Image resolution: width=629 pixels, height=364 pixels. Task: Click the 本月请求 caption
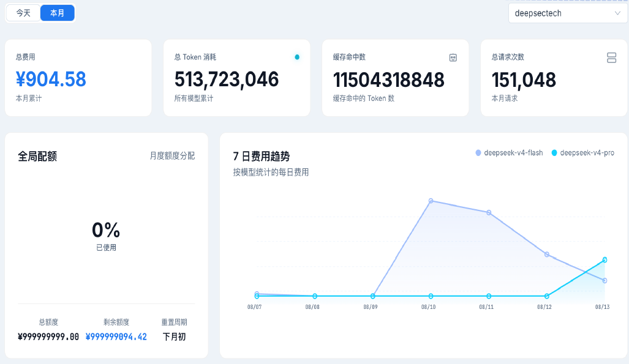tap(505, 98)
